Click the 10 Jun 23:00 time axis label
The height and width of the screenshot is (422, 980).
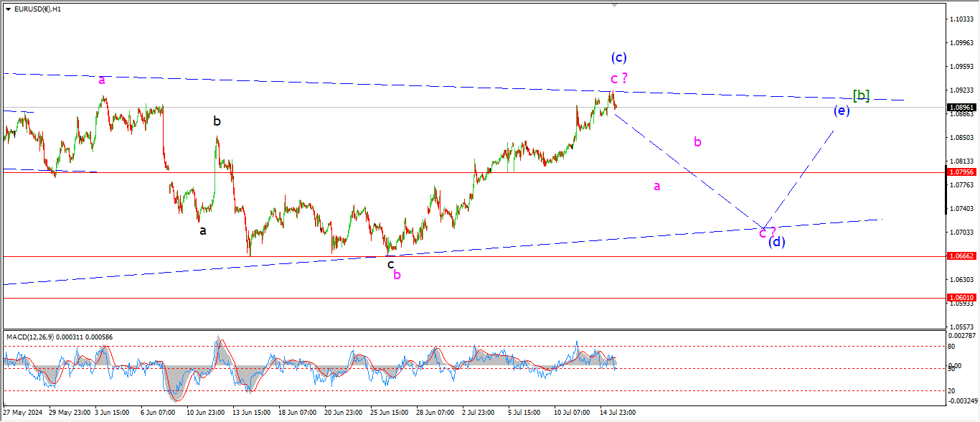[205, 413]
